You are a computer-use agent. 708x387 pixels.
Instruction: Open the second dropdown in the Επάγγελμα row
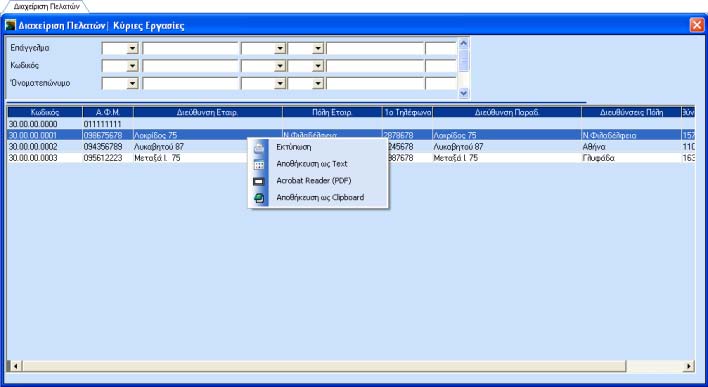pyautogui.click(x=280, y=48)
